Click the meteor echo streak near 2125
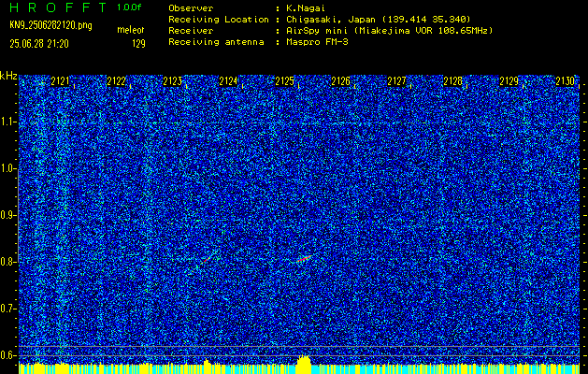Viewport: 588px width, 374px height. [x=305, y=258]
